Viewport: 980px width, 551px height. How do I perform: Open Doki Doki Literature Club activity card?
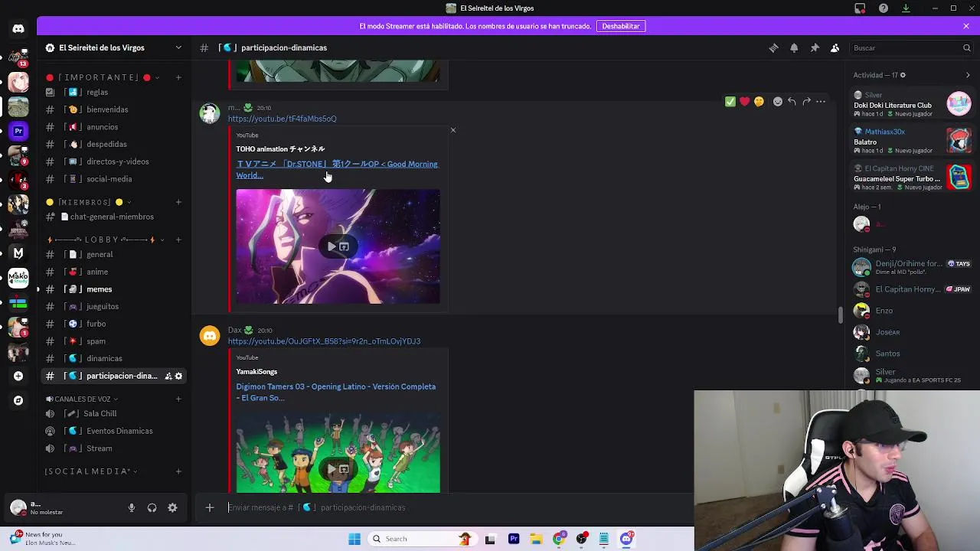point(912,103)
